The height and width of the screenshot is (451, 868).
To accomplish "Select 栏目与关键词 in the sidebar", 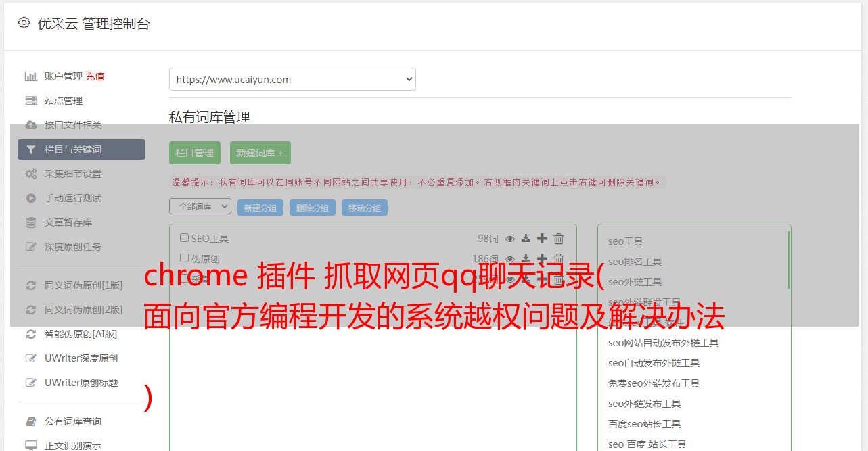I will [81, 149].
